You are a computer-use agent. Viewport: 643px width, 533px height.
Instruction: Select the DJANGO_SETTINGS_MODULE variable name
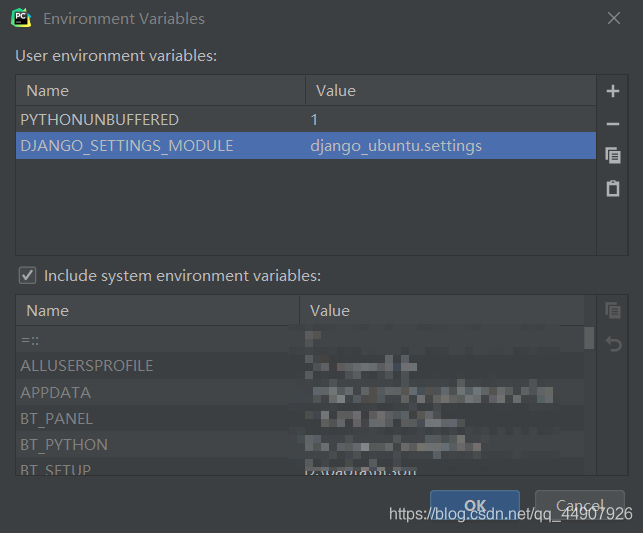(x=127, y=146)
